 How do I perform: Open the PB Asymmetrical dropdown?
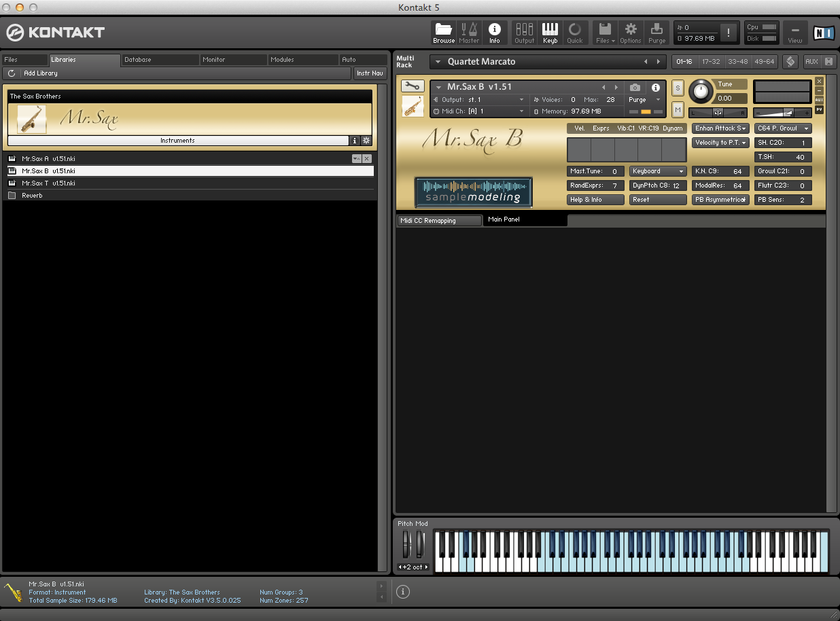coord(721,200)
